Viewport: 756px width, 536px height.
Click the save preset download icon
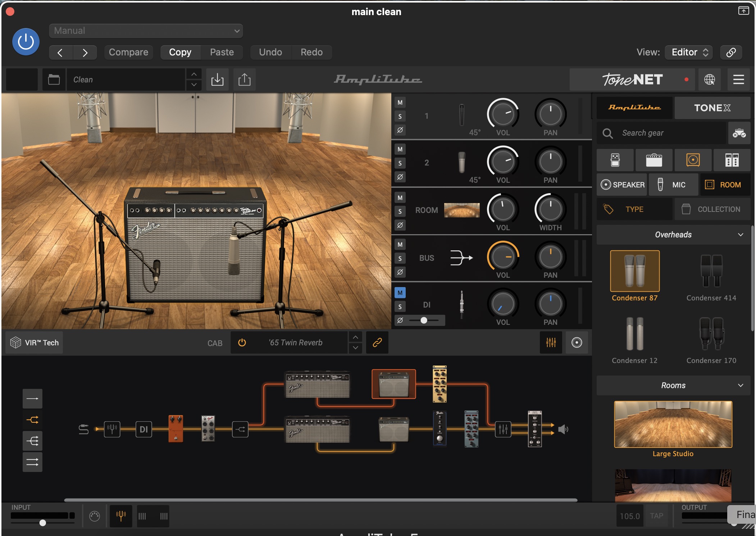(217, 80)
